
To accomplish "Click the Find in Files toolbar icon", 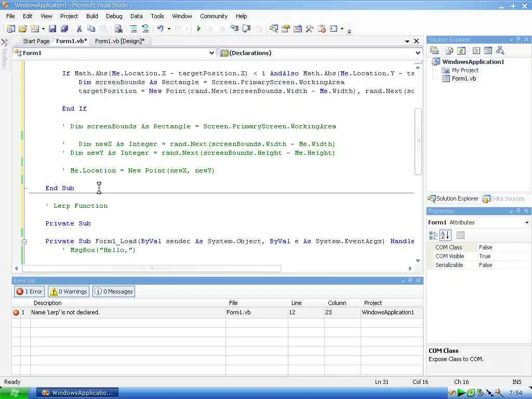I will [x=118, y=29].
